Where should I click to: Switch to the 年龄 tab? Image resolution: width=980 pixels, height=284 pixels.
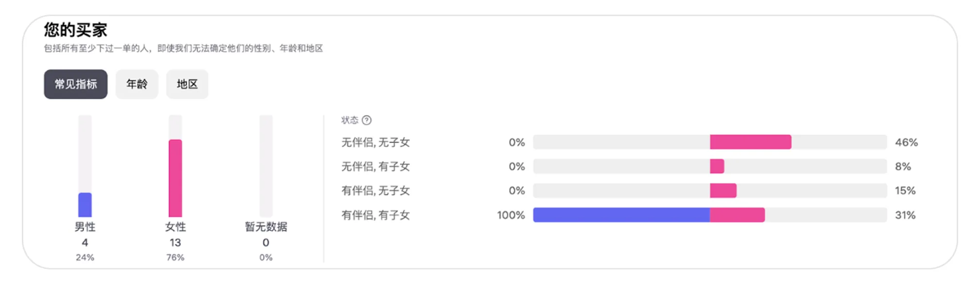137,84
